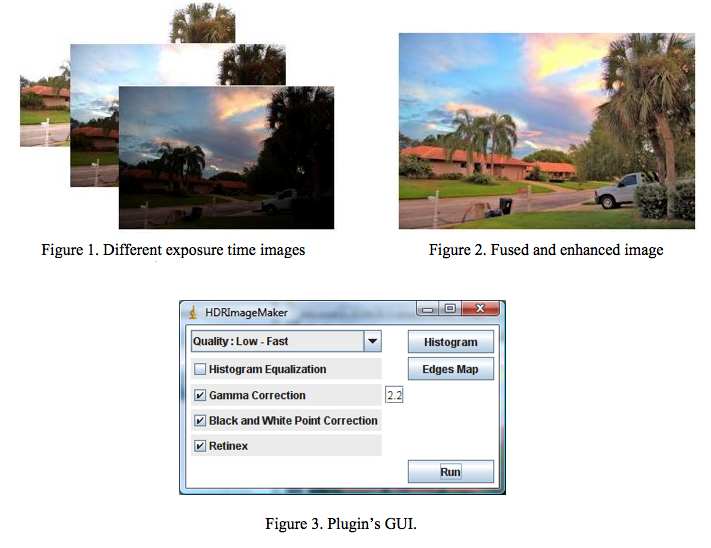711x548 pixels.
Task: Expand the Quality dropdown arrow
Action: click(372, 341)
